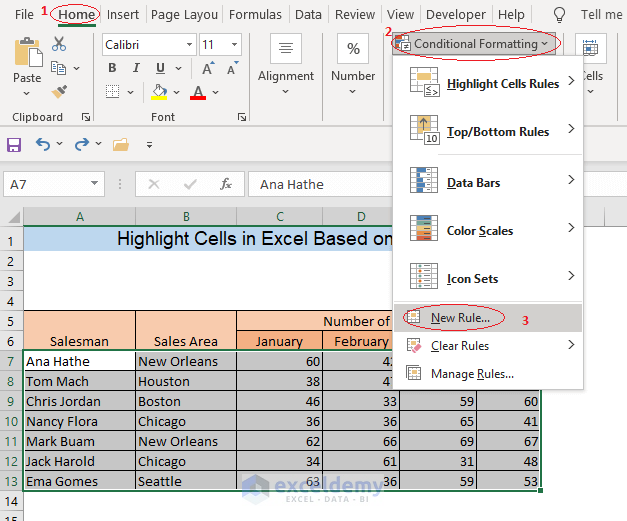Select New Rule... from the menu
This screenshot has height=521, width=627.
tap(460, 318)
